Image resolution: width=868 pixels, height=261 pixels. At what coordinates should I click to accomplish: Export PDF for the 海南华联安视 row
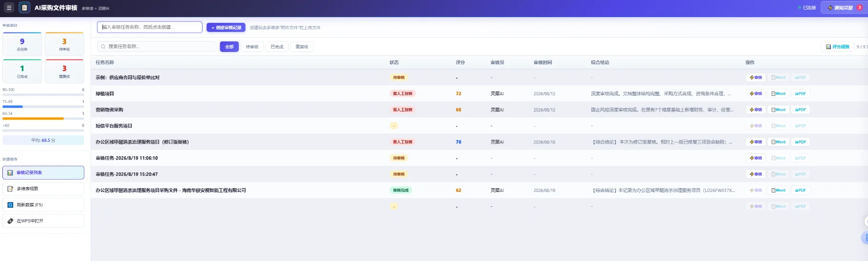[800, 191]
